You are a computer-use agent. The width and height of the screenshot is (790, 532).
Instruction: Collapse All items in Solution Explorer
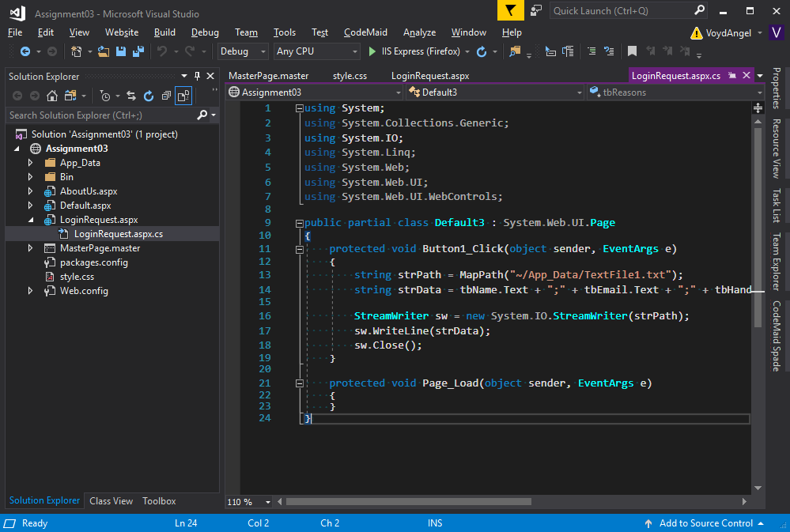coord(167,96)
